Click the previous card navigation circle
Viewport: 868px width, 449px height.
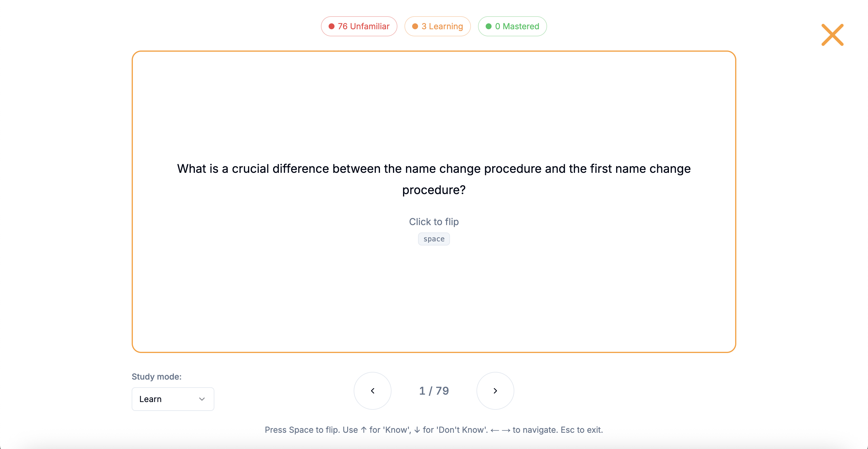tap(372, 391)
